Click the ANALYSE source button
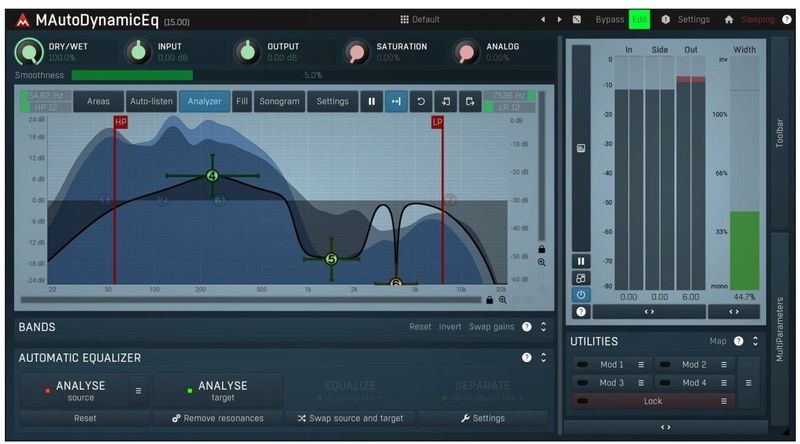The image size is (800, 444). click(75, 390)
